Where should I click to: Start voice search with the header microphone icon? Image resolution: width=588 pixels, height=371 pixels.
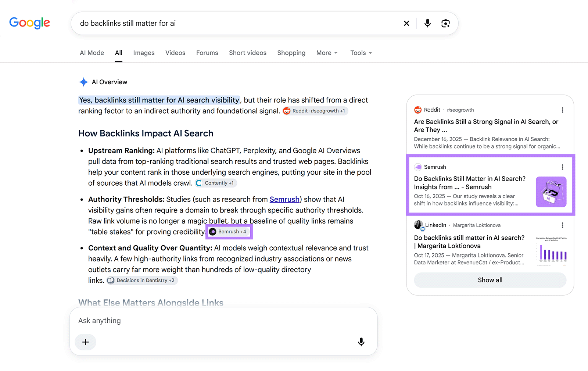[427, 23]
